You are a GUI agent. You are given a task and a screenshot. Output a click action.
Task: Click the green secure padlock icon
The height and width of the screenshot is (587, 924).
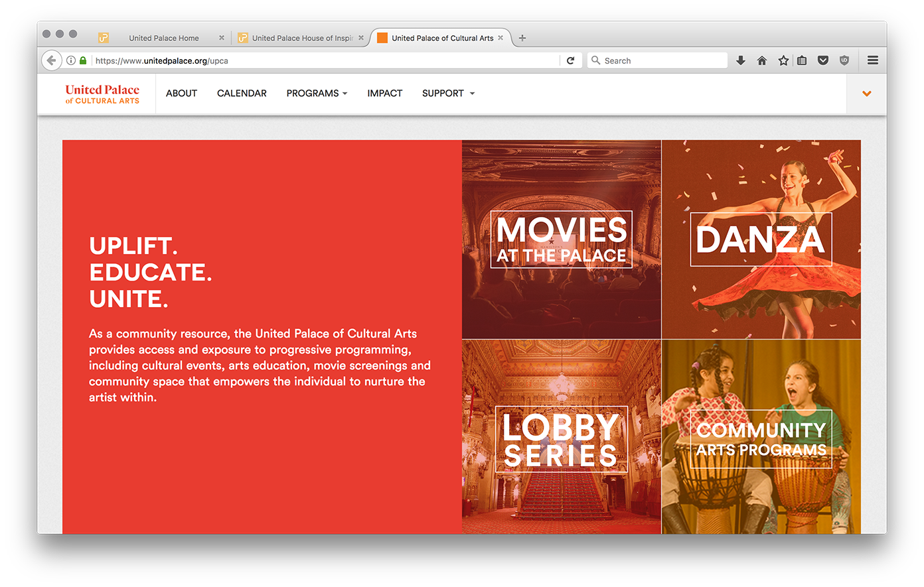[x=83, y=60]
